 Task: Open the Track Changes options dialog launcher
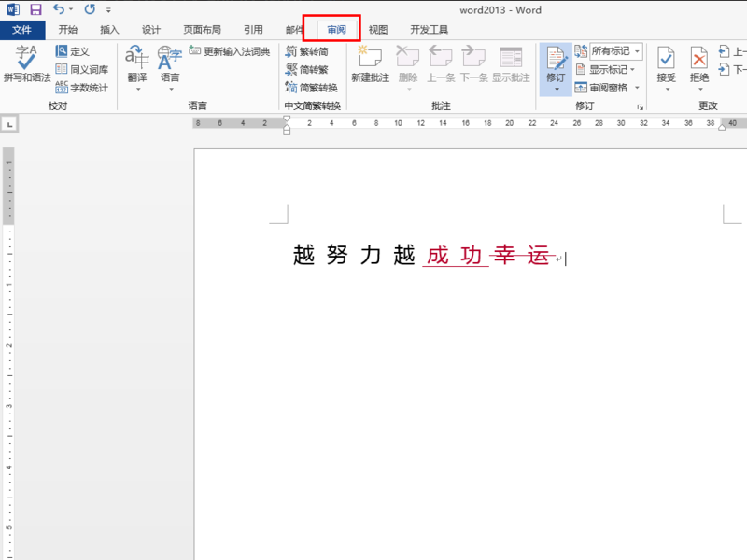(640, 107)
